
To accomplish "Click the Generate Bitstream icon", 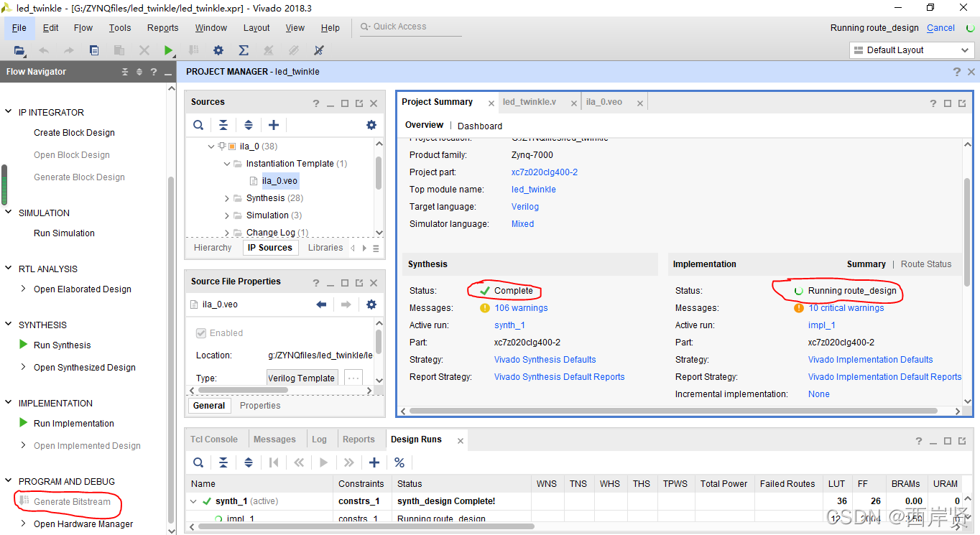I will tap(24, 501).
